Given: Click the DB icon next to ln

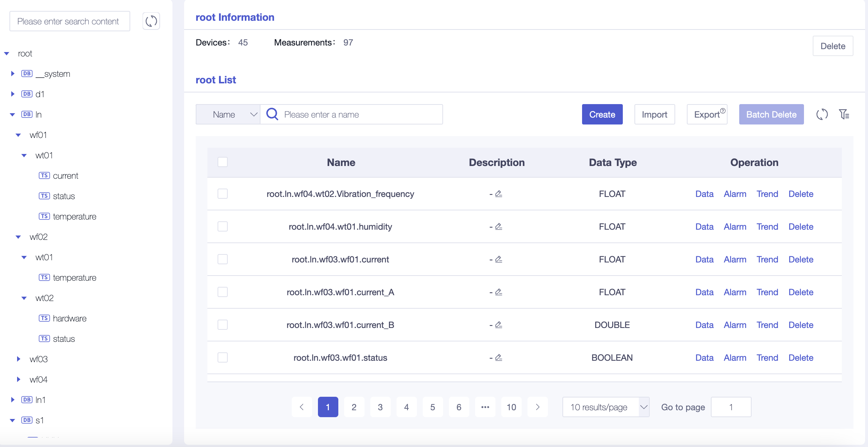Looking at the screenshot, I should tap(27, 114).
